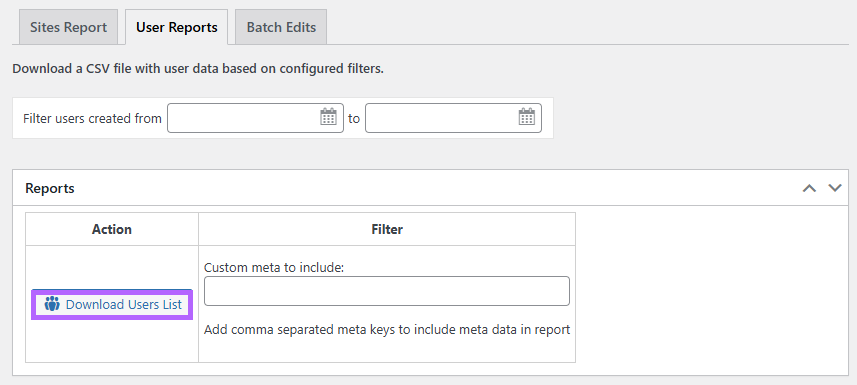Download Users List as CSV

[x=112, y=305]
